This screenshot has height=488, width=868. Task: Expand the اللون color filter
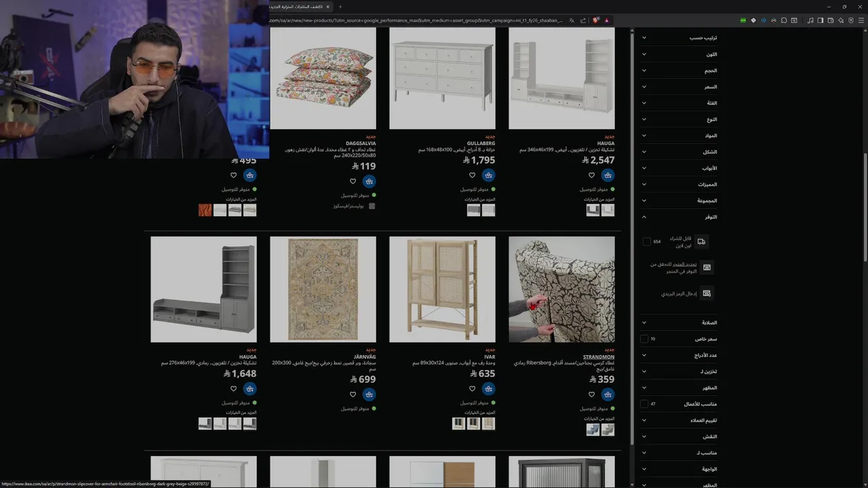click(679, 54)
